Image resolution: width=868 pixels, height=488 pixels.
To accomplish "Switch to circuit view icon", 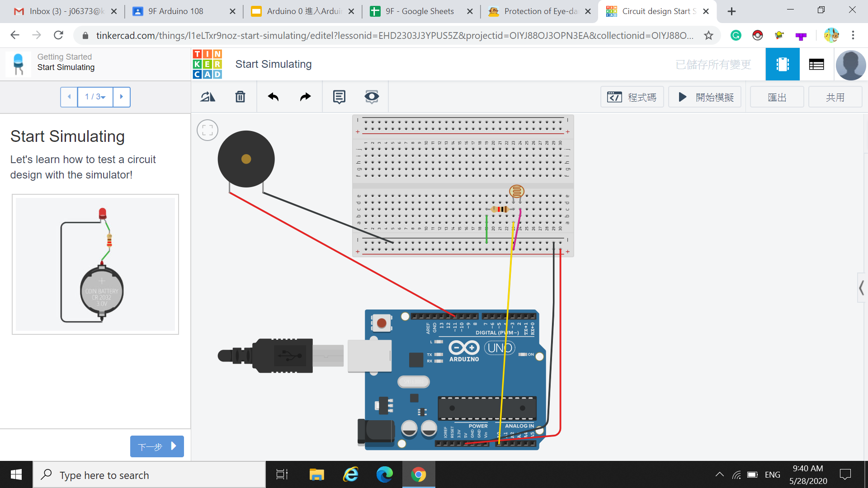I will coord(783,65).
